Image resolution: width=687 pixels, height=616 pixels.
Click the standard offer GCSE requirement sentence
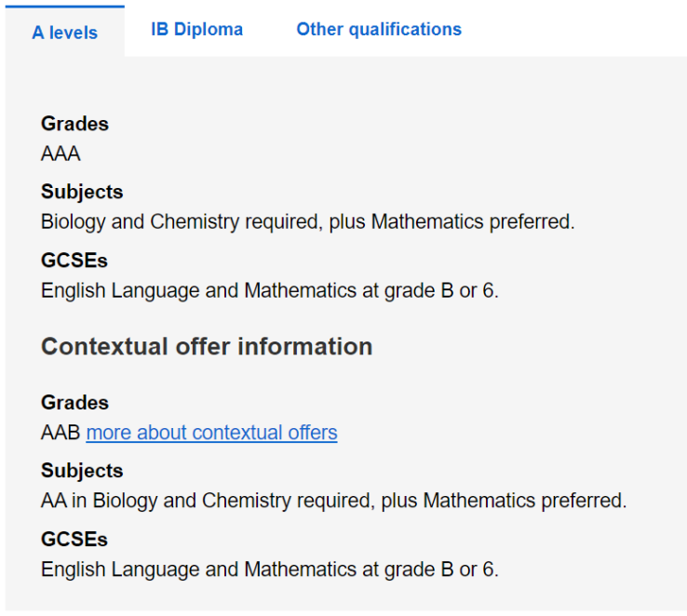pyautogui.click(x=270, y=290)
